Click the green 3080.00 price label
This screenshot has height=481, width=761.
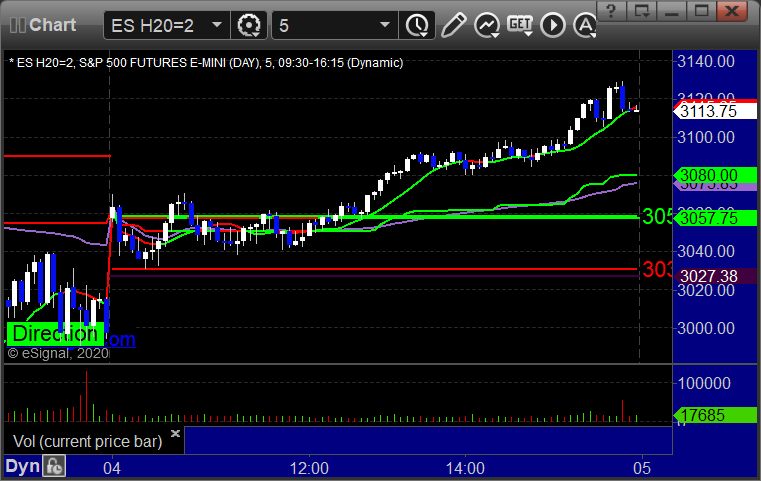pyautogui.click(x=714, y=175)
